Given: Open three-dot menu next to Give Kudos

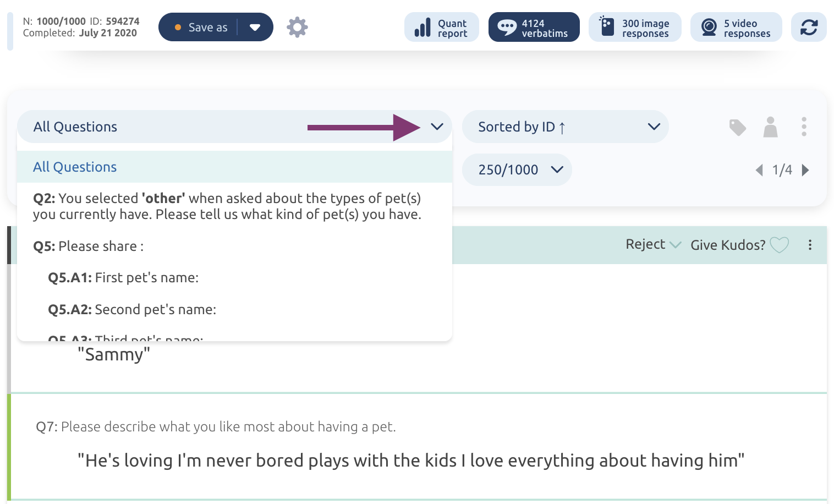Looking at the screenshot, I should (810, 245).
